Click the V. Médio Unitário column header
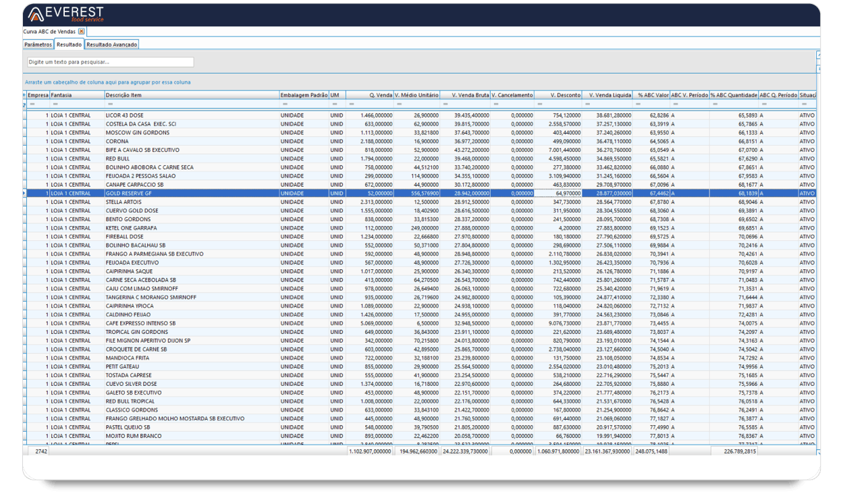Image resolution: width=843 pixels, height=504 pixels. [416, 95]
